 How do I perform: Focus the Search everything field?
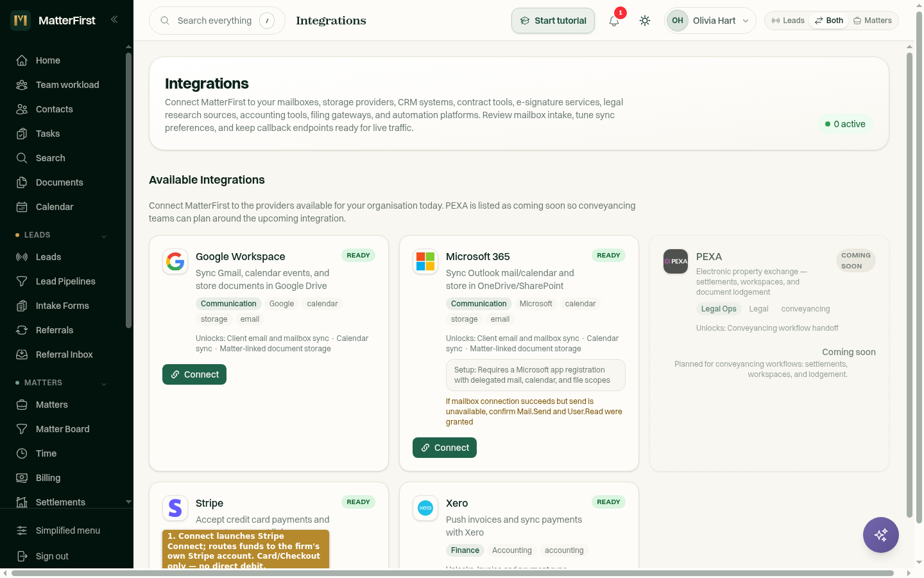pyautogui.click(x=217, y=21)
